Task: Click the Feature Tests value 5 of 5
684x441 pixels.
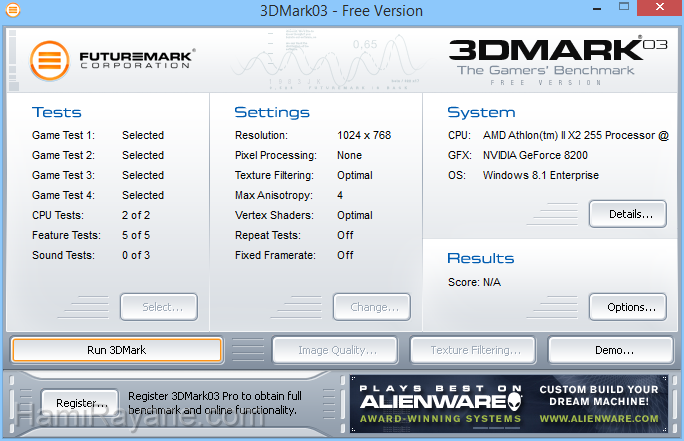Action: click(x=136, y=235)
